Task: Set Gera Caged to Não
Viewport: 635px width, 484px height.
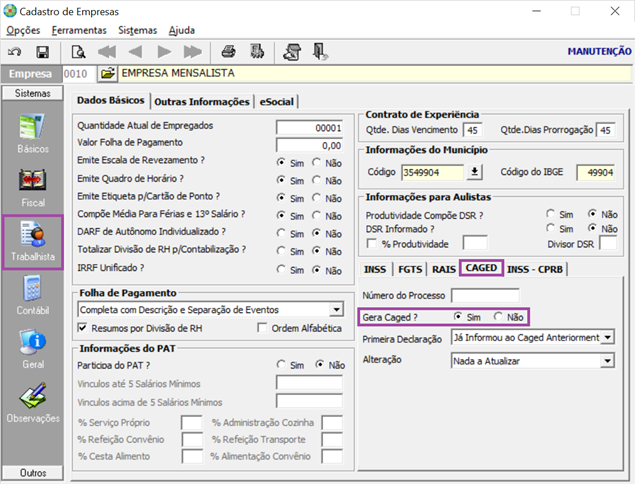Action: 500,317
